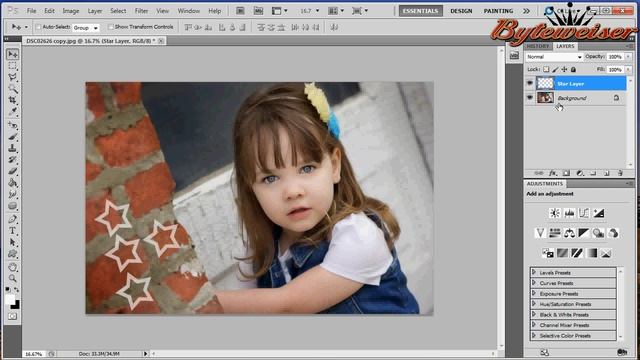This screenshot has height=360, width=640.
Task: Select the Clone Stamp tool
Action: [13, 148]
